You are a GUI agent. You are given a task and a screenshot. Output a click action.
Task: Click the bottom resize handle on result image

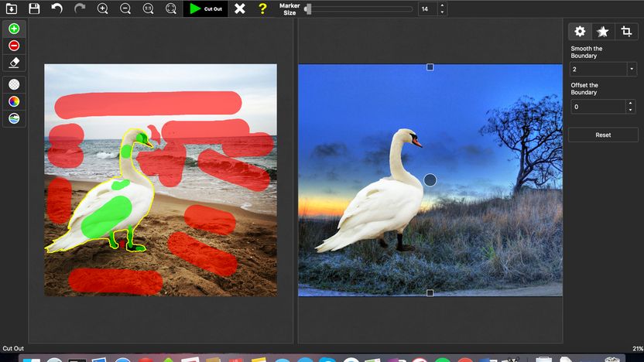coord(430,292)
